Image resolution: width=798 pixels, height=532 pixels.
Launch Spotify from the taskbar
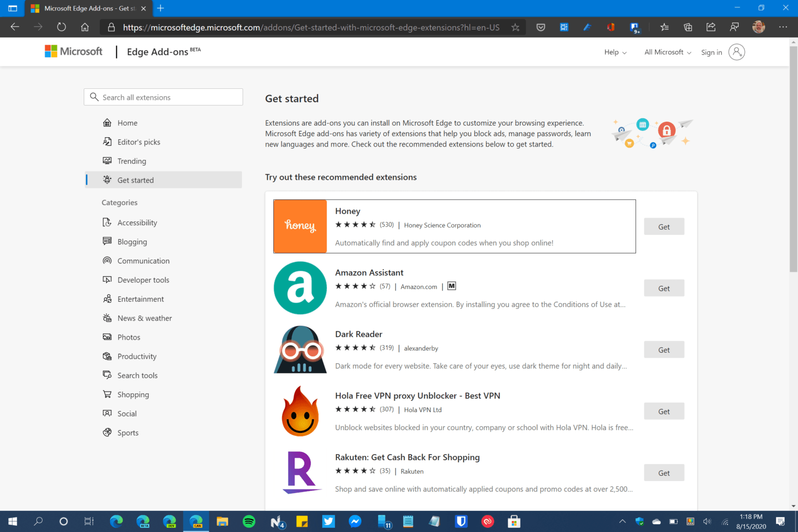click(249, 521)
